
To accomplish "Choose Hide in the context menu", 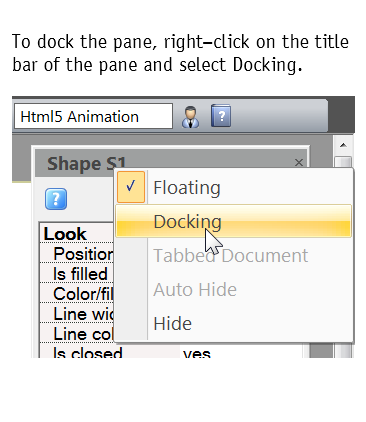I will (x=233, y=323).
